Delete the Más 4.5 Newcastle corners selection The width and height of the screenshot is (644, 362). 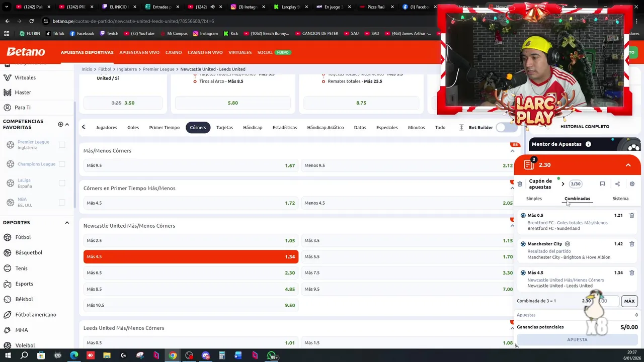(631, 273)
